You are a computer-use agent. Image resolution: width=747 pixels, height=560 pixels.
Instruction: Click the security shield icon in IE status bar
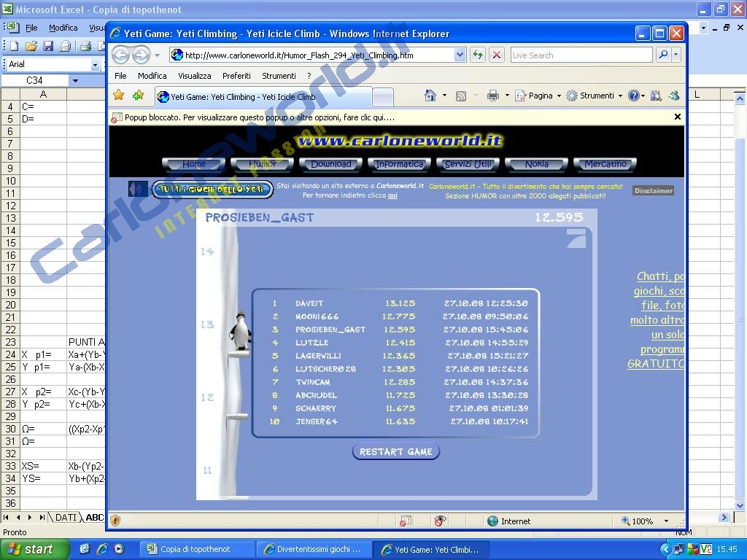coord(115,521)
